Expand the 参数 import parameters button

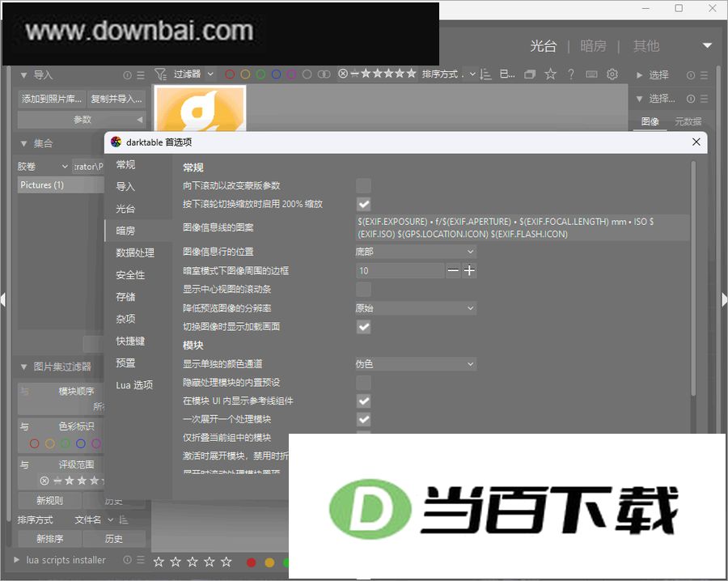point(82,120)
